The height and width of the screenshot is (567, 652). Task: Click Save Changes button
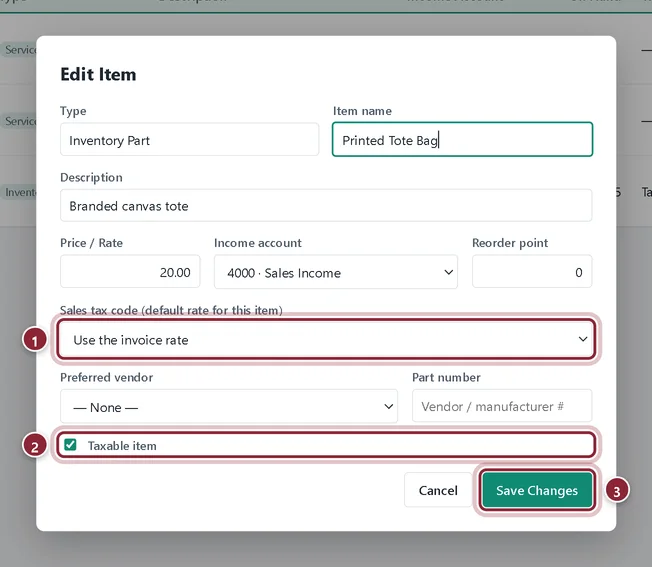coord(537,490)
